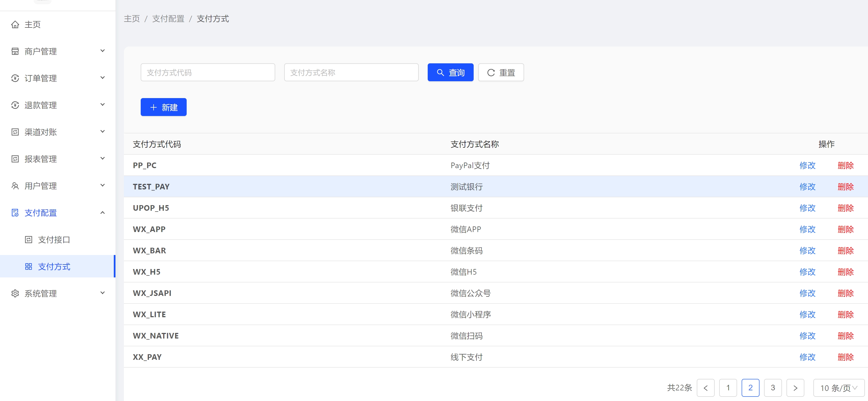The width and height of the screenshot is (868, 401).
Task: Click the 渠道对账 sidebar icon
Action: (x=15, y=132)
